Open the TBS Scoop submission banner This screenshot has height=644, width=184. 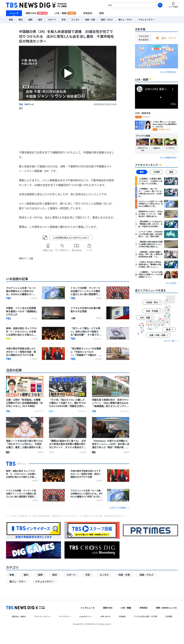click(x=92, y=530)
